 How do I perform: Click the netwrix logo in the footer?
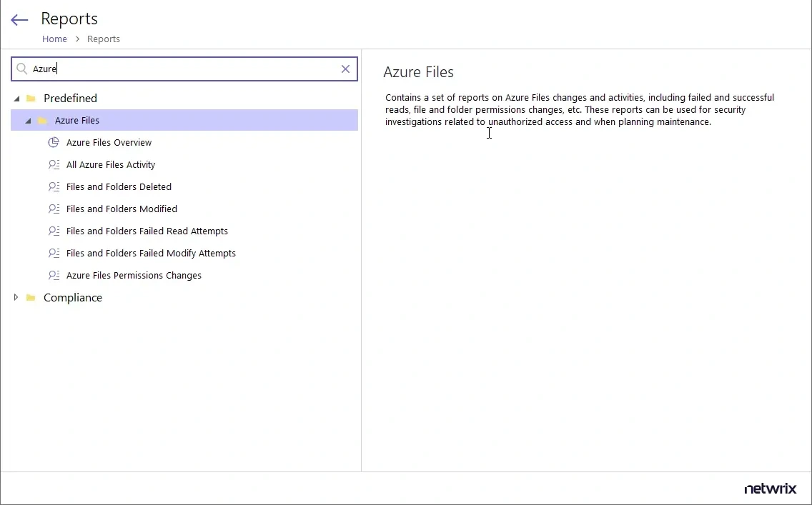click(x=771, y=489)
